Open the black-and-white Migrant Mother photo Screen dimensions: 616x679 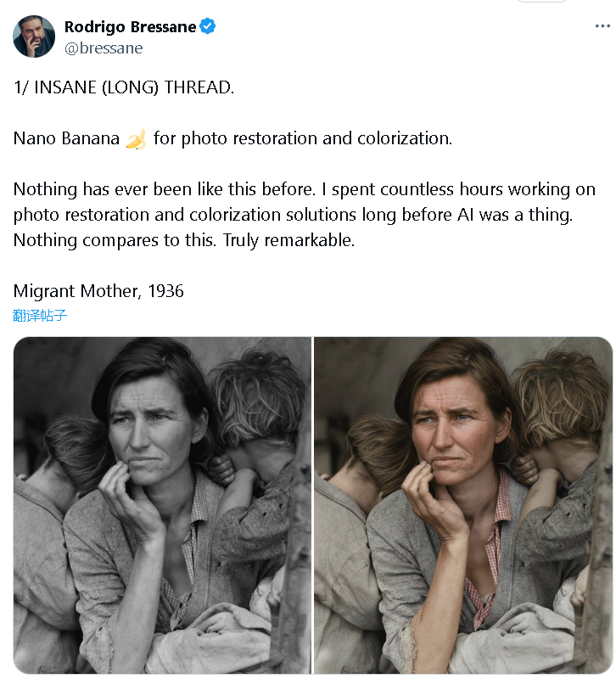(162, 505)
